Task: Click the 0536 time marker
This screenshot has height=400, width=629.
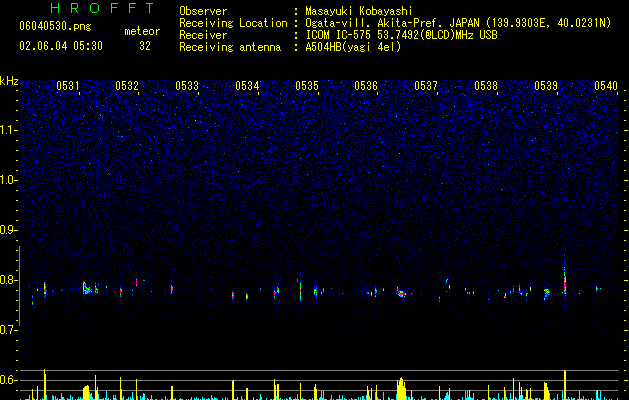Action: coord(366,86)
